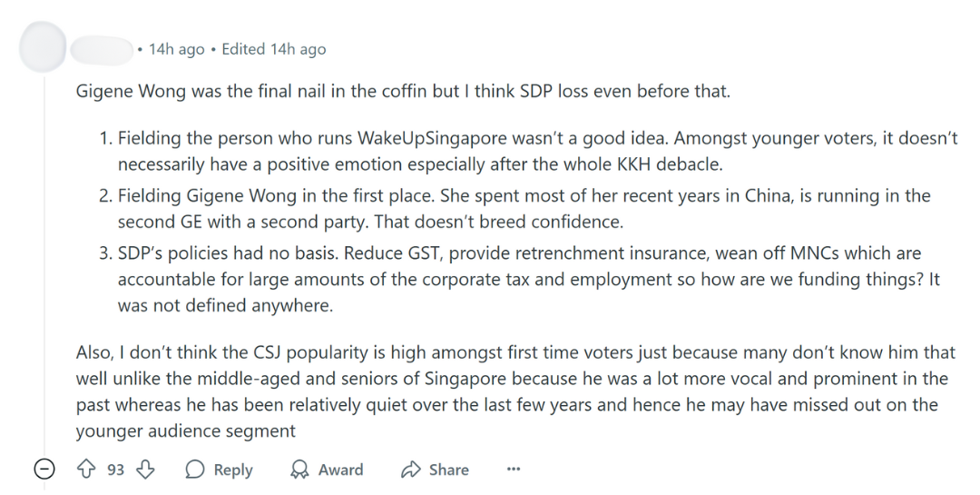980x495 pixels.
Task: Click the Award ribbon icon
Action: pos(299,470)
